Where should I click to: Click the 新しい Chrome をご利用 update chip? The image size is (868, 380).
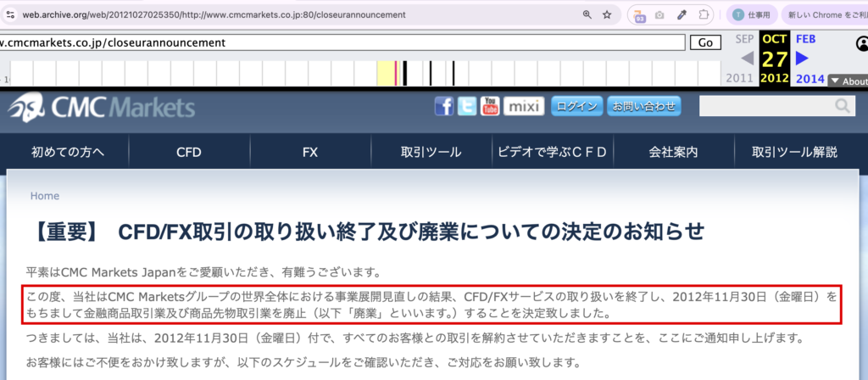[824, 15]
